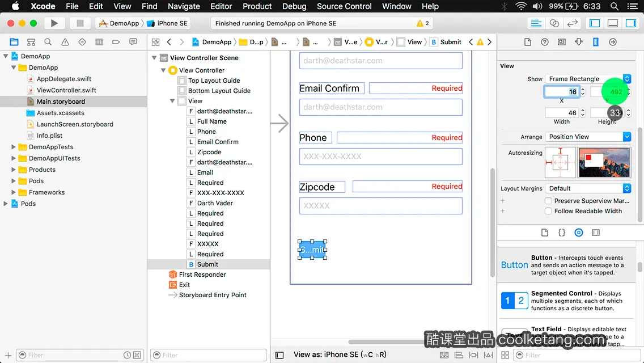Viewport: 644px width, 363px height.
Task: Toggle the Navigator panel visibility
Action: 595,23
